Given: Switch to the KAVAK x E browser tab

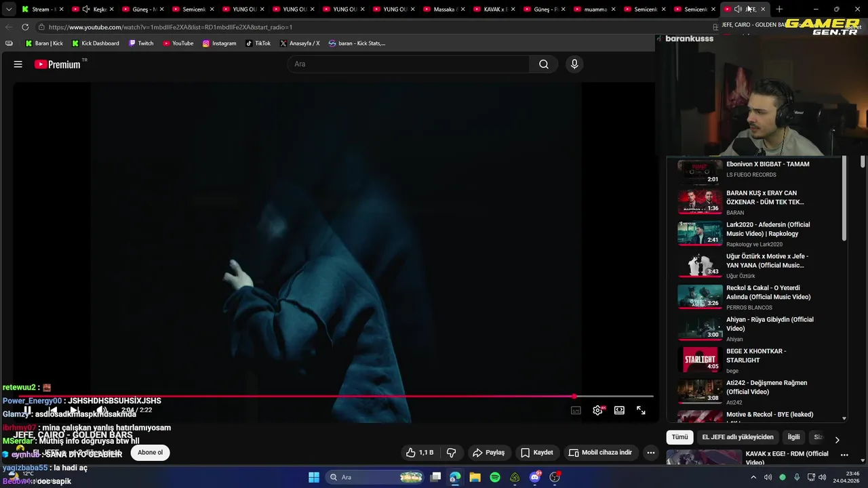Looking at the screenshot, I should 494,9.
